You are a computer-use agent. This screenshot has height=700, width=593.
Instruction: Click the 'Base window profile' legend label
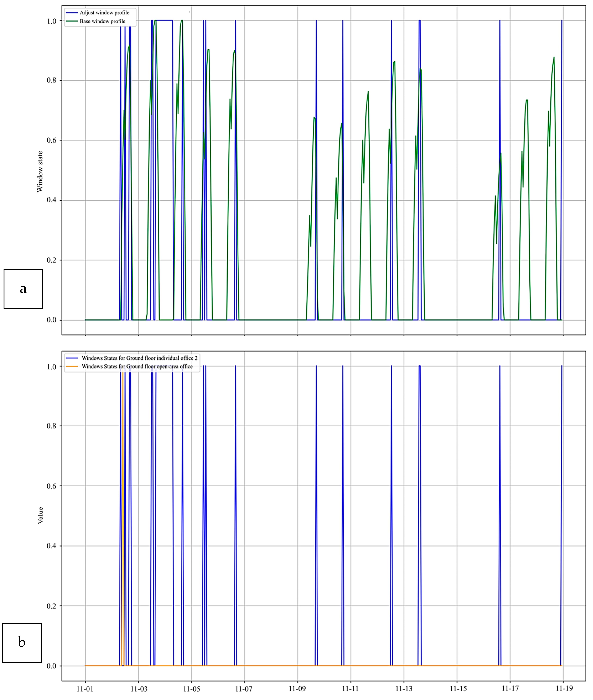pos(102,21)
